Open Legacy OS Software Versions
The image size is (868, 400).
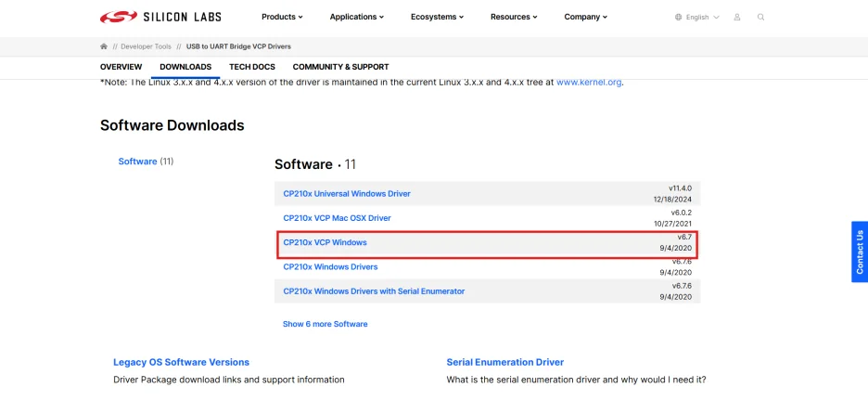(x=181, y=362)
